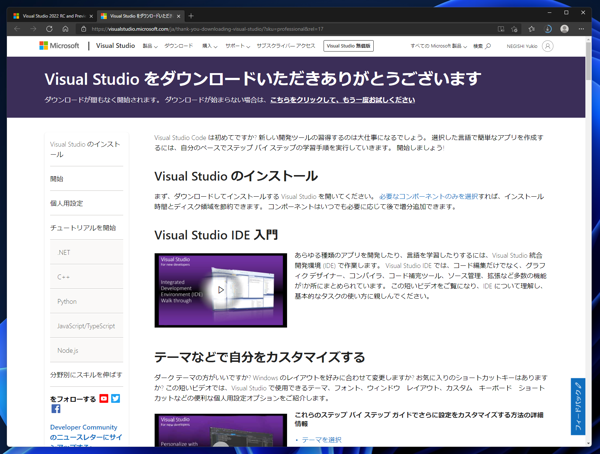Image resolution: width=600 pixels, height=454 pixels.
Task: Open the ダウンロード menu item
Action: 178,46
